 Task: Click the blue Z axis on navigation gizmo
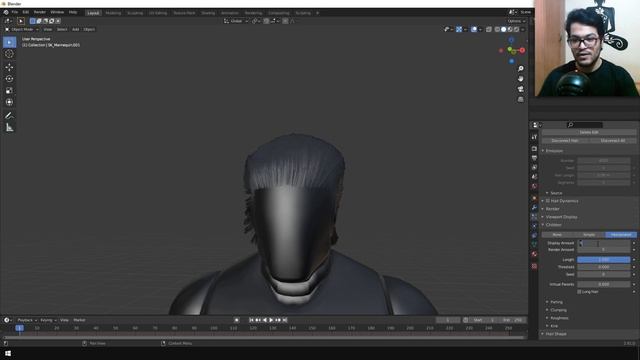point(511,40)
